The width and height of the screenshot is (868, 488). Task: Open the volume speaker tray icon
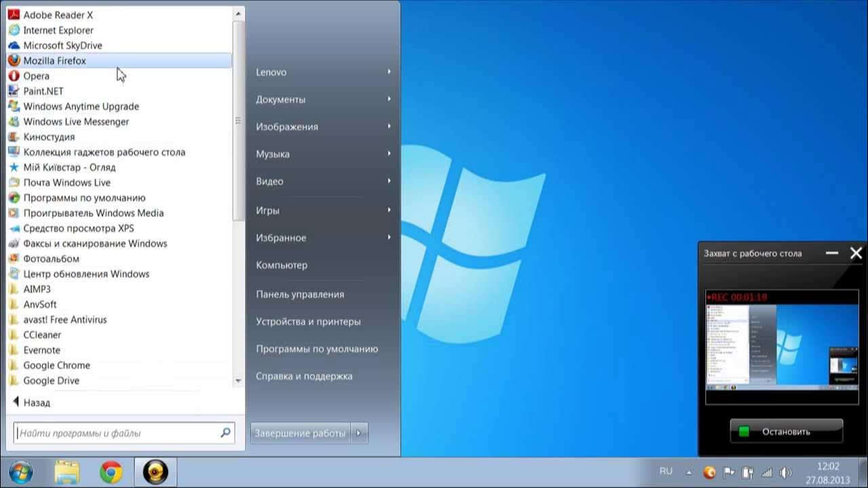786,472
